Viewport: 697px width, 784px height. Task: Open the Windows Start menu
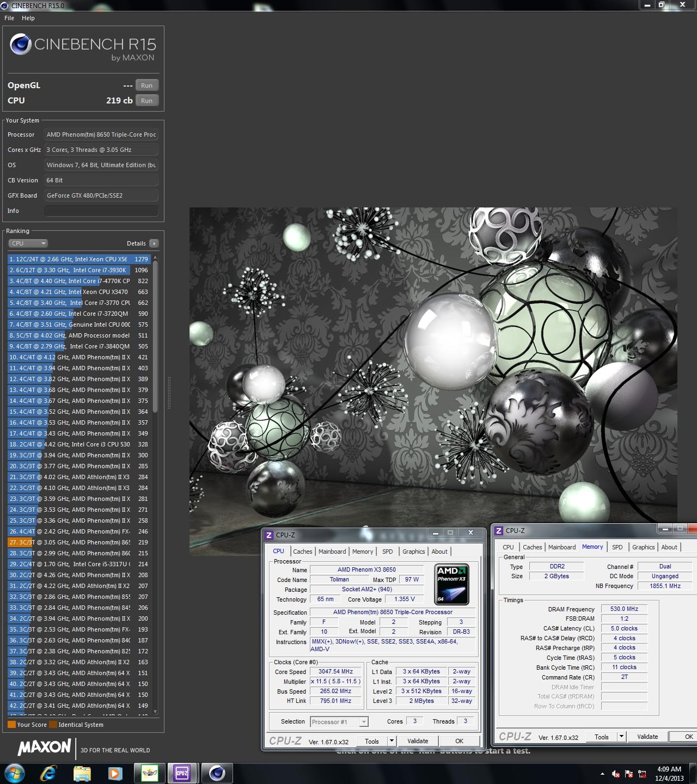14,773
